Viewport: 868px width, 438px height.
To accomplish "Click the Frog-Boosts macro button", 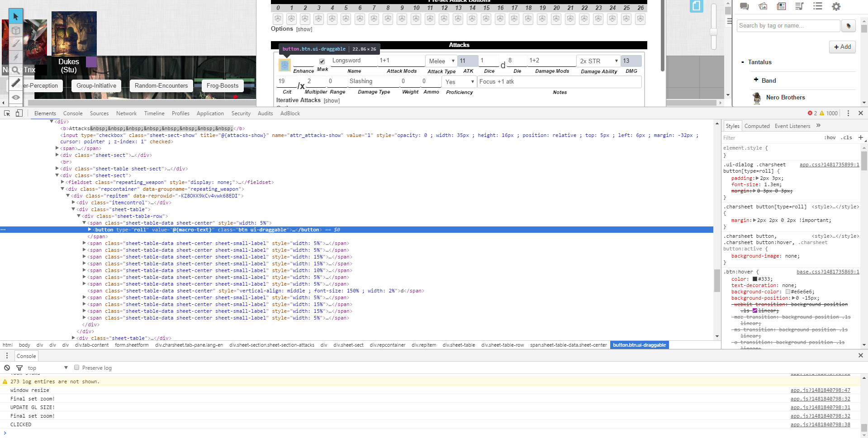I will click(223, 86).
